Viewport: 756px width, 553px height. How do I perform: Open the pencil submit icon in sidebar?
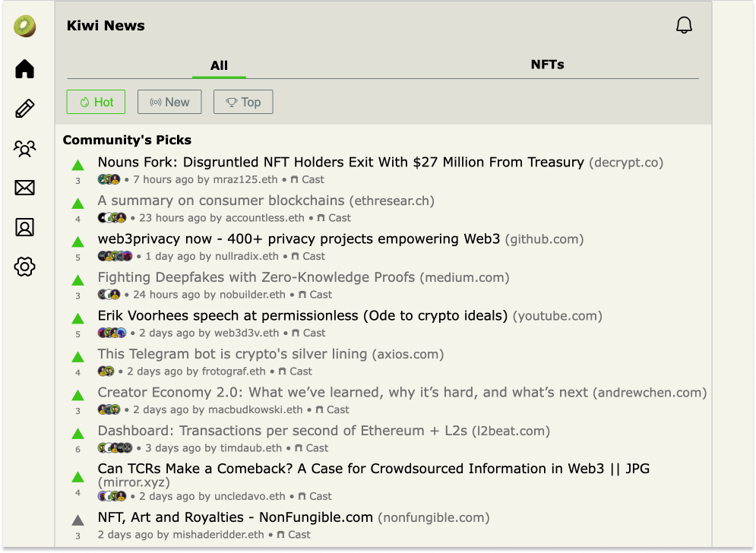click(x=24, y=109)
